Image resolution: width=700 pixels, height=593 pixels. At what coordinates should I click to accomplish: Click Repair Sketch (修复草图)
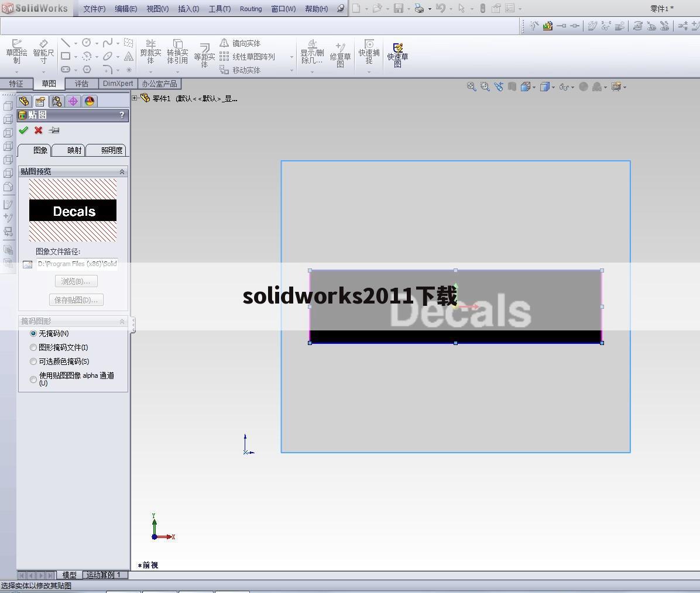[x=340, y=56]
